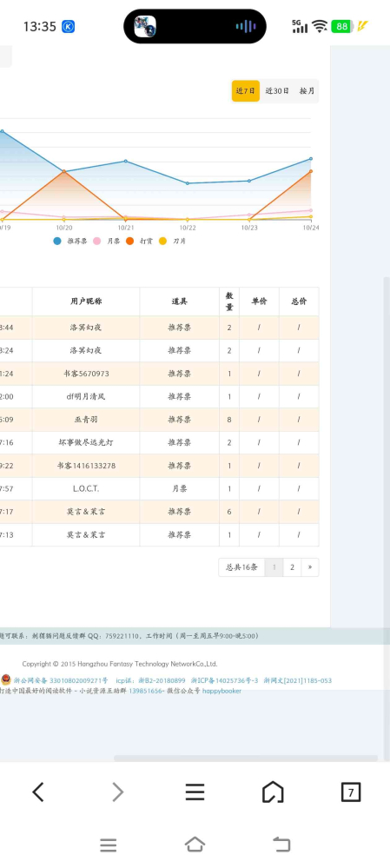Open the app avatar in the dynamic island
The width and height of the screenshot is (390, 868).
[x=145, y=26]
